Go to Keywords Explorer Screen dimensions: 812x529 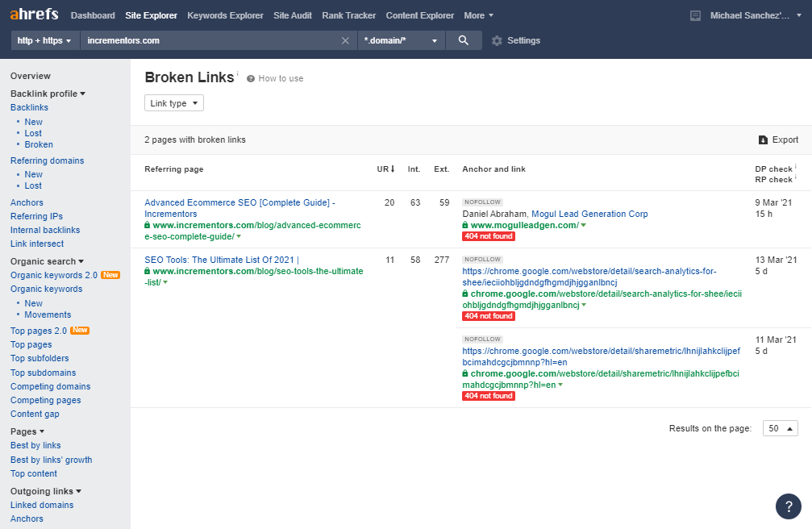coord(225,15)
